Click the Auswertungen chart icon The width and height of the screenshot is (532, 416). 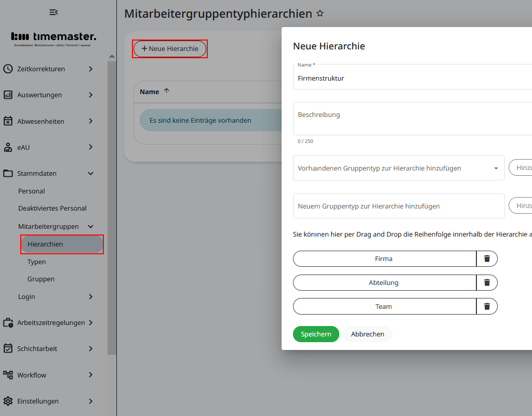[x=8, y=95]
